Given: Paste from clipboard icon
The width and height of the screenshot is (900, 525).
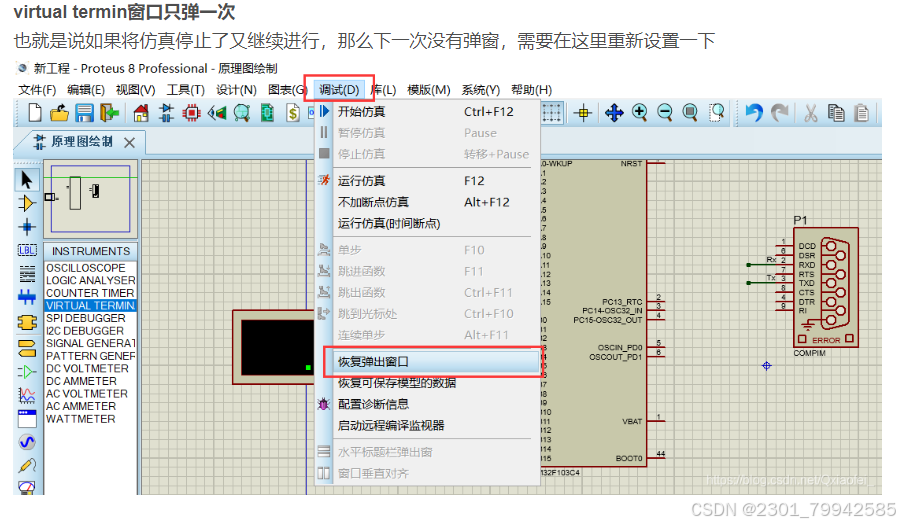Looking at the screenshot, I should click(862, 112).
